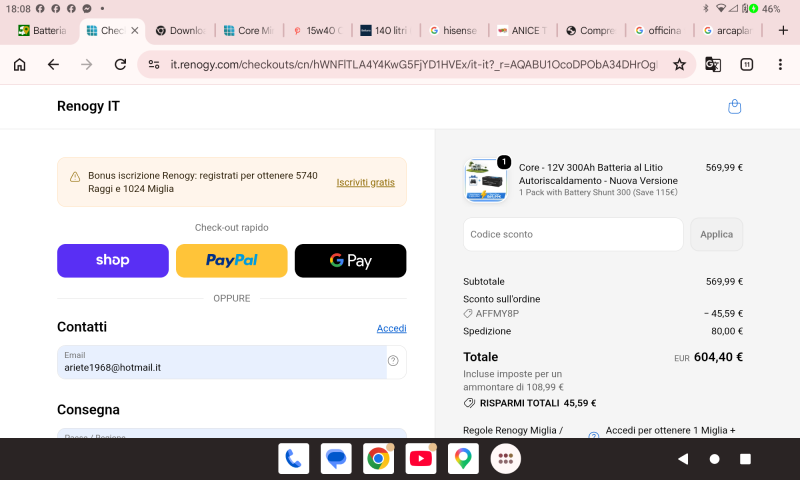
Task: Open the tab switcher showing 11 tabs
Action: [746, 64]
